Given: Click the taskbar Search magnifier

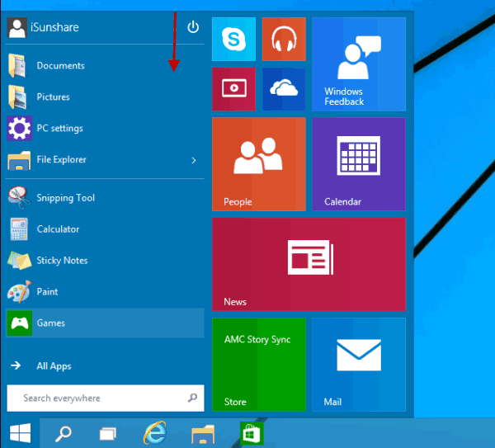Looking at the screenshot, I should [64, 433].
